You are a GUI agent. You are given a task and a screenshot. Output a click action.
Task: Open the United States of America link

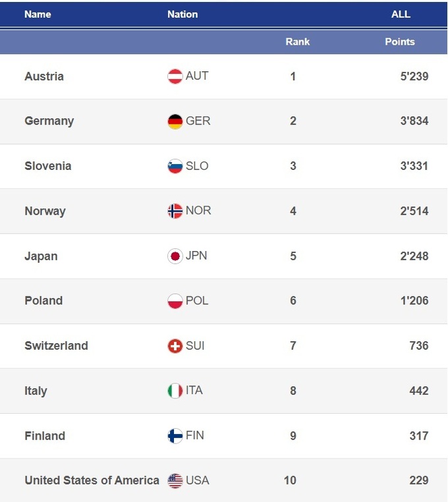point(92,480)
